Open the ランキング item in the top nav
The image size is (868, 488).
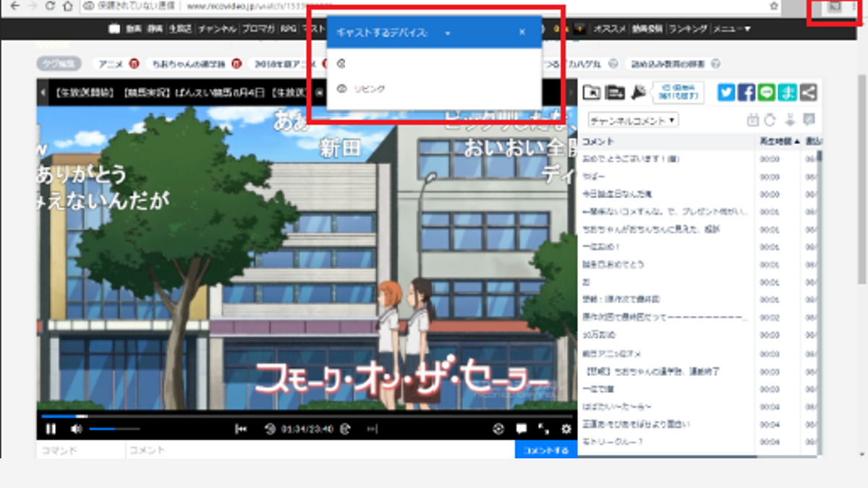click(x=687, y=29)
